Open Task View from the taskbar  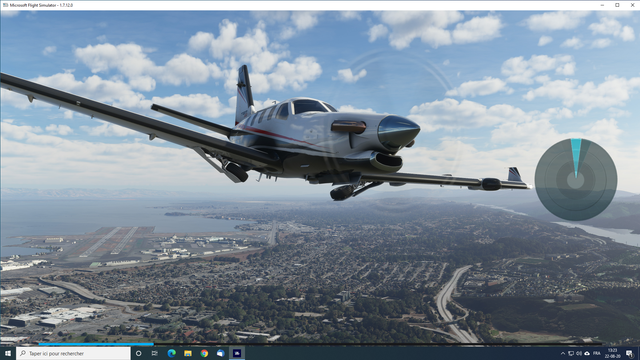coord(155,353)
